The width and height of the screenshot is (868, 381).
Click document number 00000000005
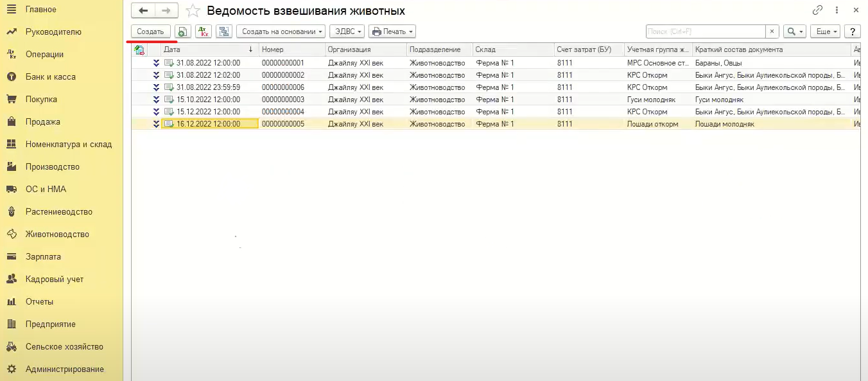[283, 124]
